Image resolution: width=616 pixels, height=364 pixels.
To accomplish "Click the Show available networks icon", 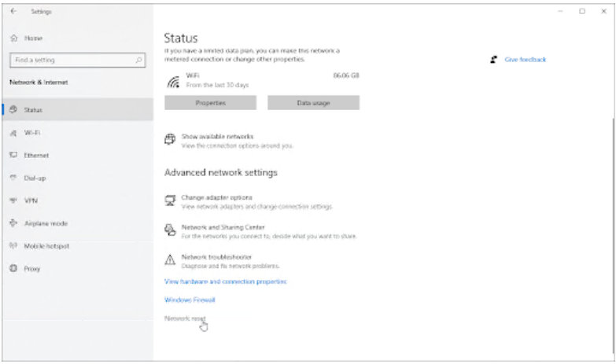I will tap(169, 139).
